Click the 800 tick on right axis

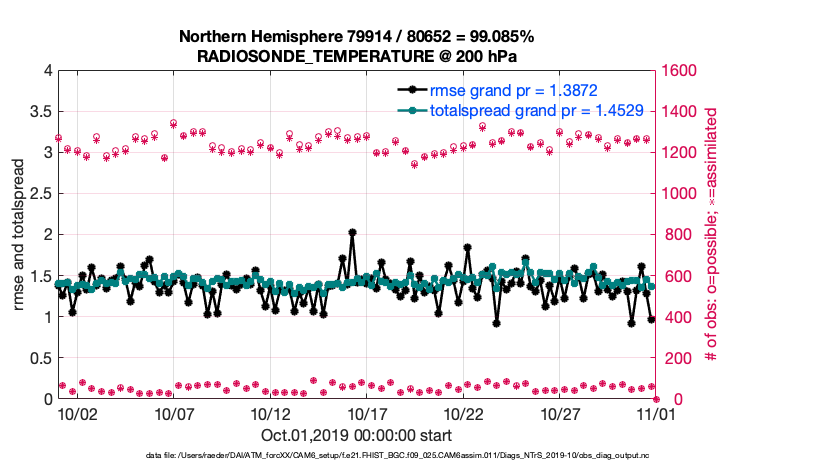click(x=675, y=235)
